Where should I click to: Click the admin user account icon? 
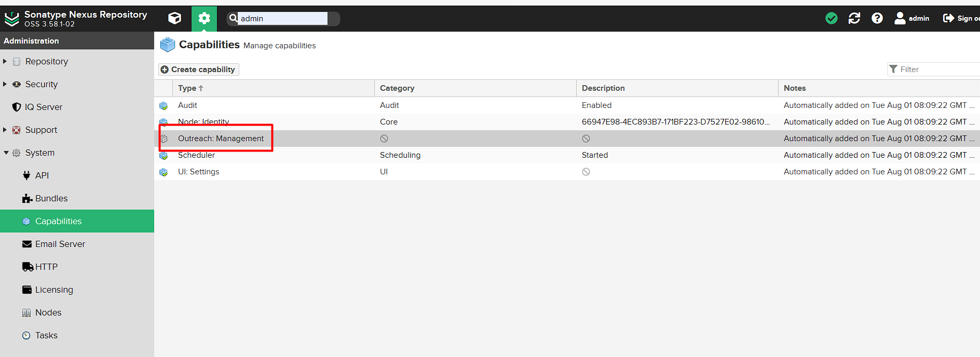click(900, 18)
